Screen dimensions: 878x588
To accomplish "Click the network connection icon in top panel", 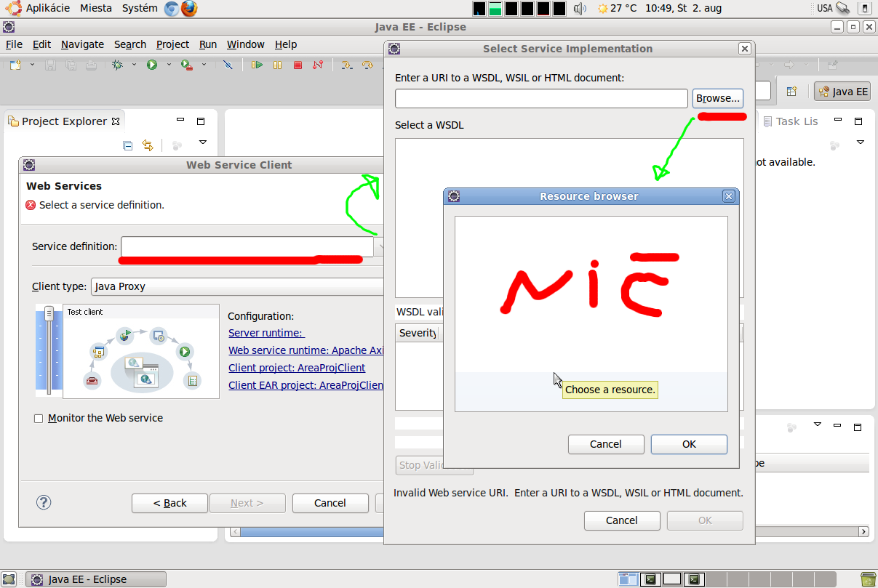I will coord(843,9).
